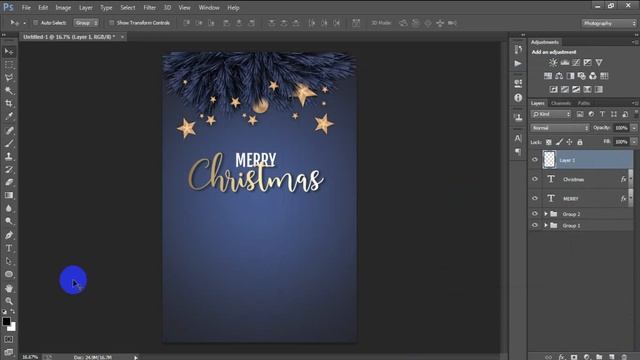Click the 3D Mode button
This screenshot has width=640, height=360.
click(381, 23)
